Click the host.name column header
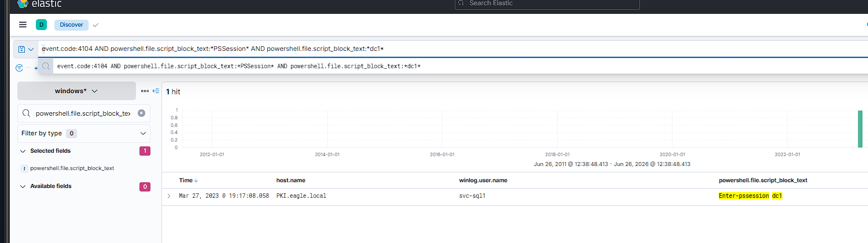The image size is (868, 243). pos(290,181)
